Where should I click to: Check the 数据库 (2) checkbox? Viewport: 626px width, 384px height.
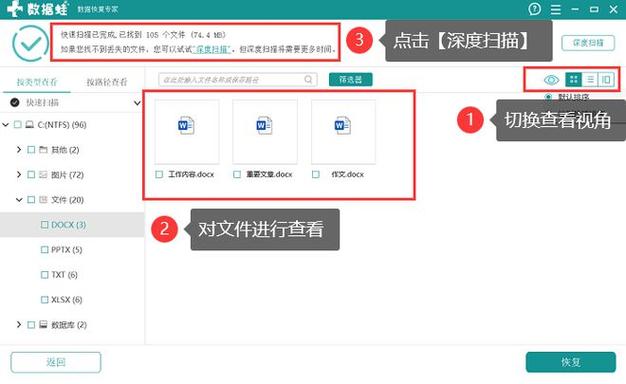click(x=31, y=325)
